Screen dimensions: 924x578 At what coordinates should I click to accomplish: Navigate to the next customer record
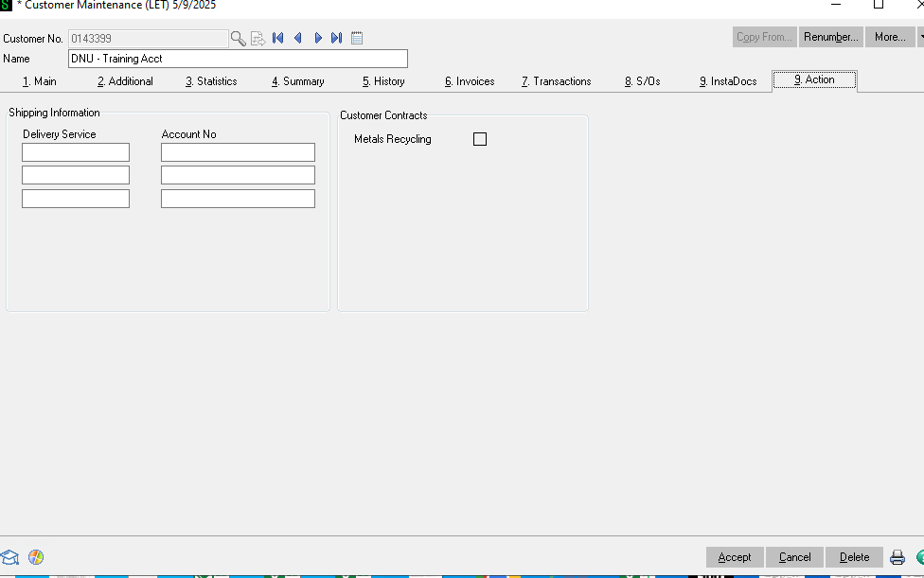[318, 39]
